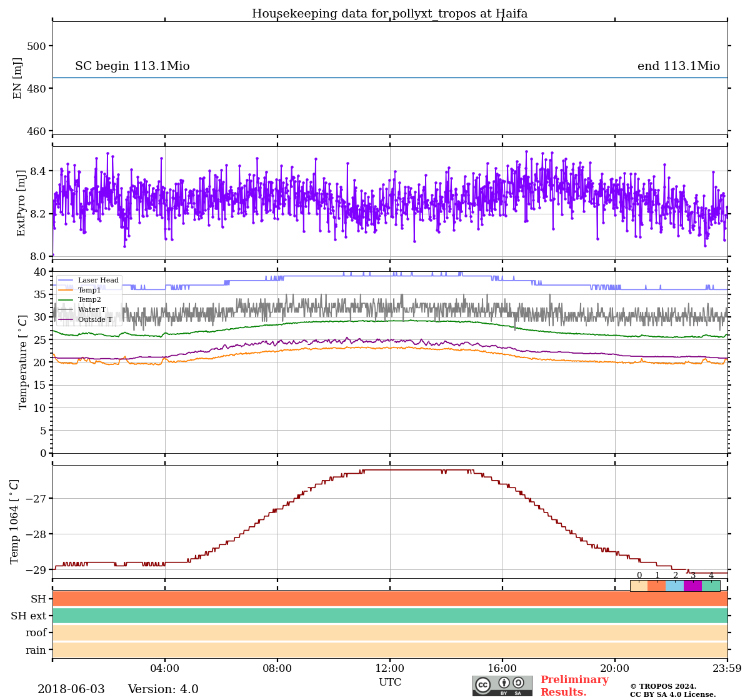Click the rain status bar

(x=390, y=649)
